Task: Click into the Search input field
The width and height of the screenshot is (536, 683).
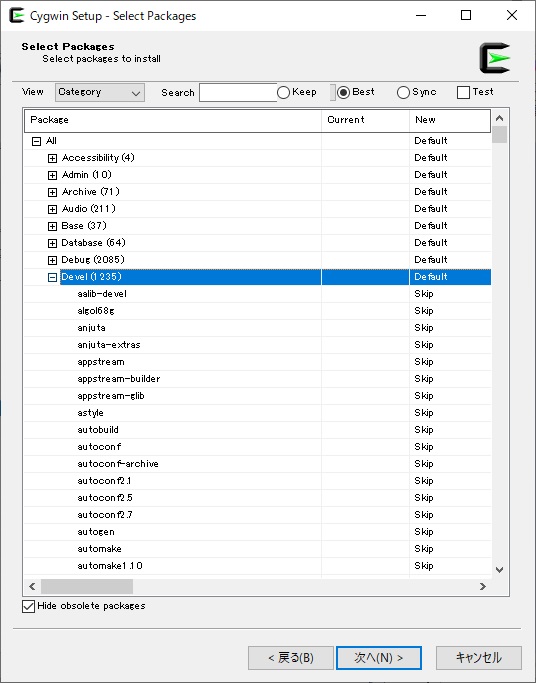Action: [x=238, y=92]
